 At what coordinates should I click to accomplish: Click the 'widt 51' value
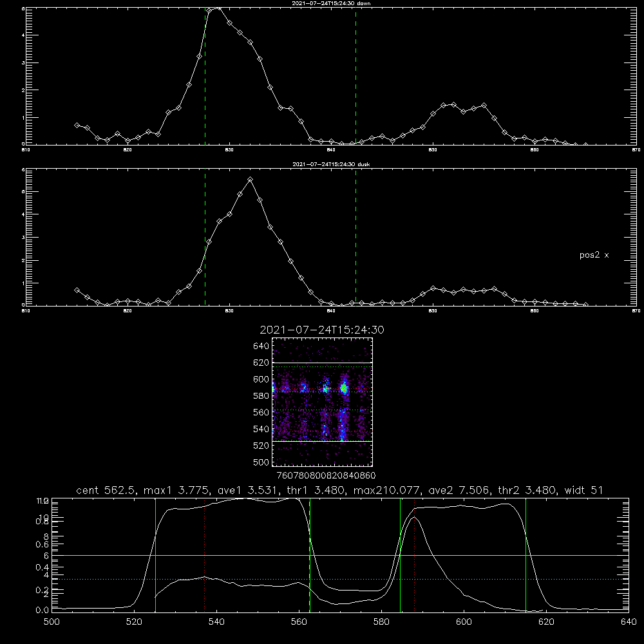pyautogui.click(x=583, y=490)
